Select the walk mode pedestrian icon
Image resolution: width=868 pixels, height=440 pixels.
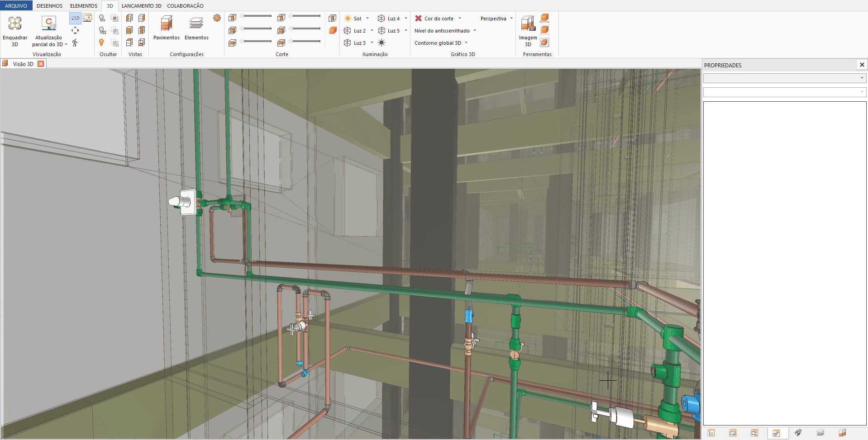(x=75, y=43)
